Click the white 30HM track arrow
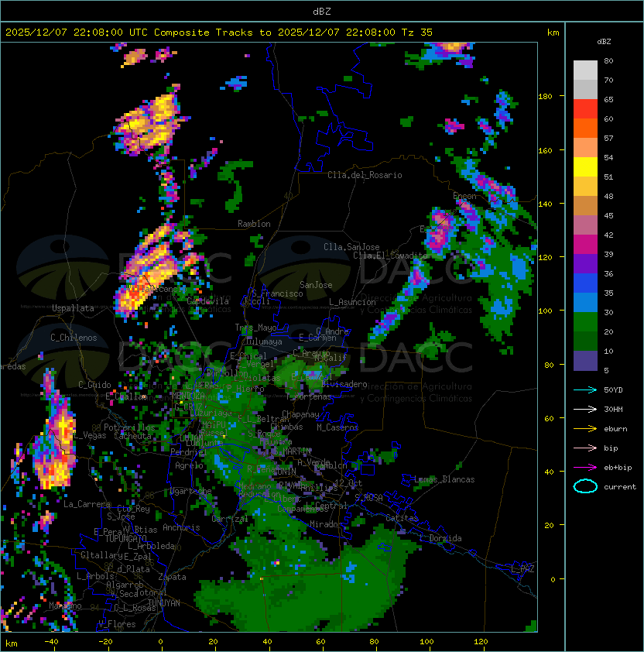Viewport: 644px width, 652px height. 585,410
